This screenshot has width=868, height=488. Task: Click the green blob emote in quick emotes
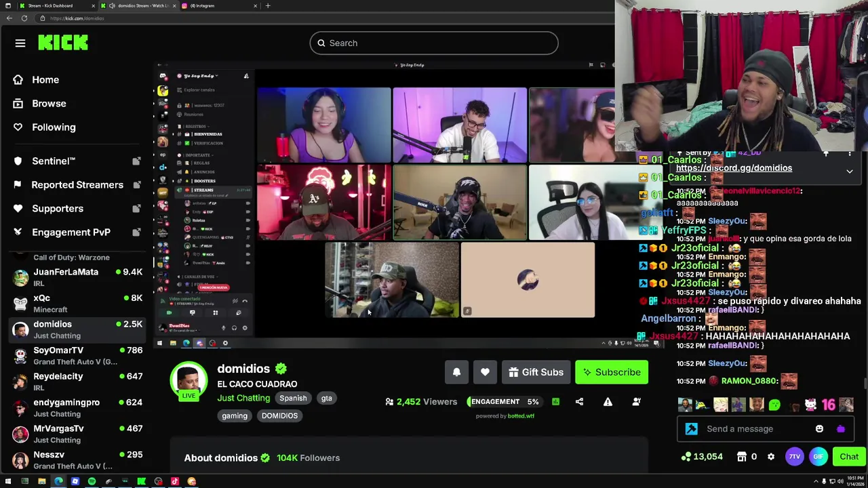(774, 405)
